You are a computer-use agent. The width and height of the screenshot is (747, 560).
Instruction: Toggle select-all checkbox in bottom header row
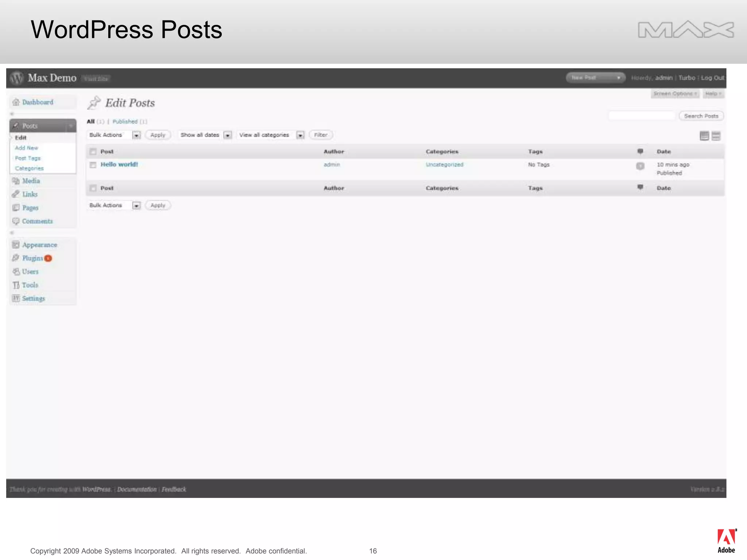(93, 188)
